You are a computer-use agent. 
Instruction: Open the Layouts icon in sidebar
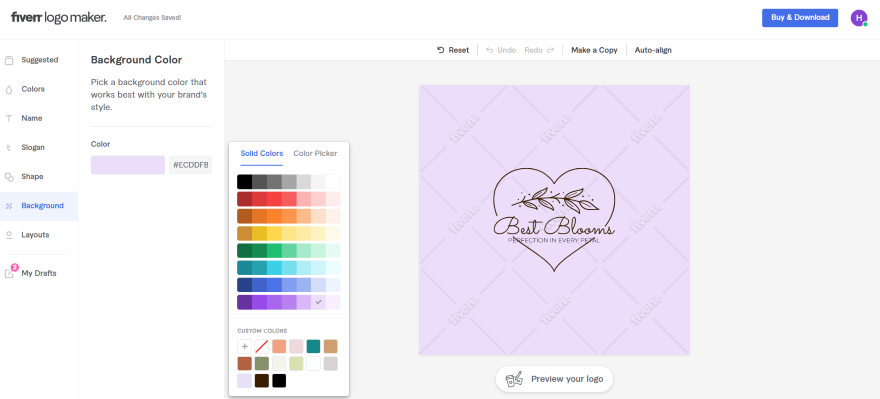coord(9,235)
